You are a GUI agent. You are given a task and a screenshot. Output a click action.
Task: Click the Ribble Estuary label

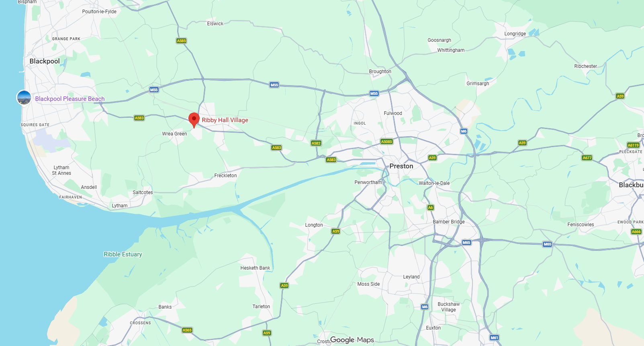[123, 254]
